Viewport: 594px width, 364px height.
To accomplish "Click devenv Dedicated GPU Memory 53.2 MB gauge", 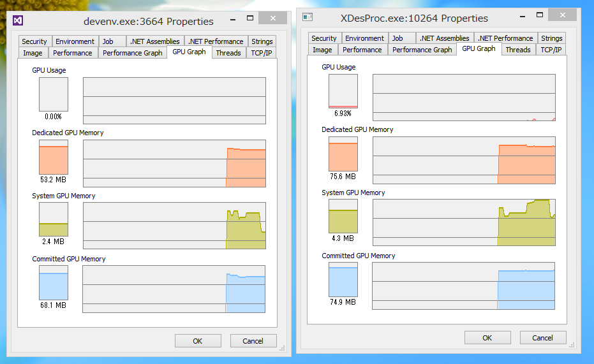I will (53, 157).
